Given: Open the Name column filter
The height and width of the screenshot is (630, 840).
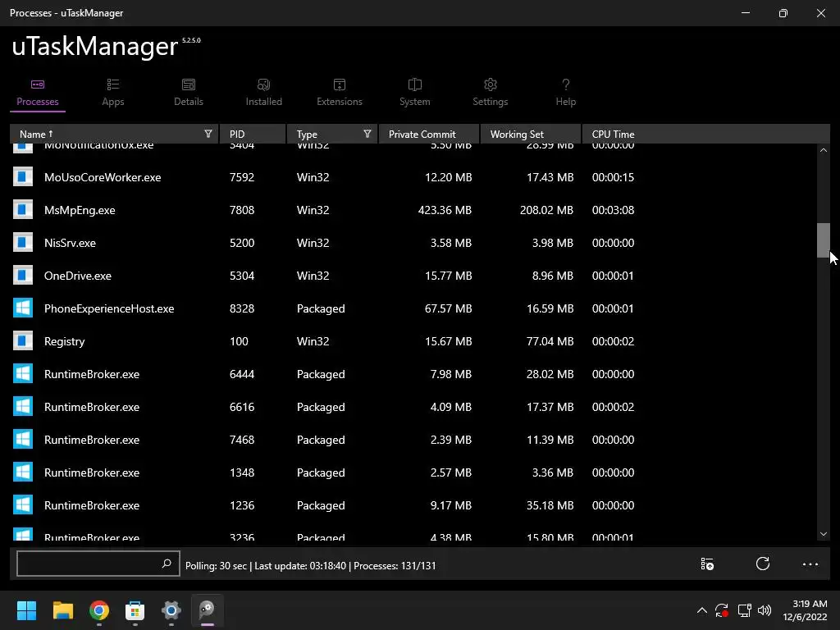Looking at the screenshot, I should [208, 134].
